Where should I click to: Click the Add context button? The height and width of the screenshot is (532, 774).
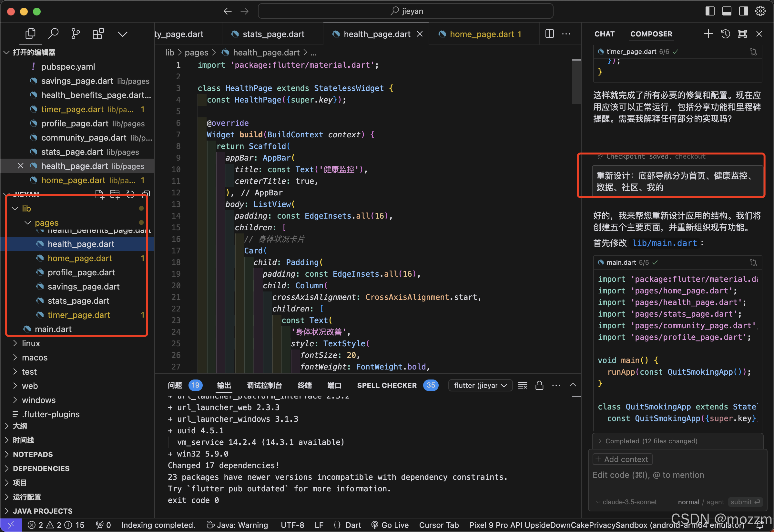(x=622, y=459)
